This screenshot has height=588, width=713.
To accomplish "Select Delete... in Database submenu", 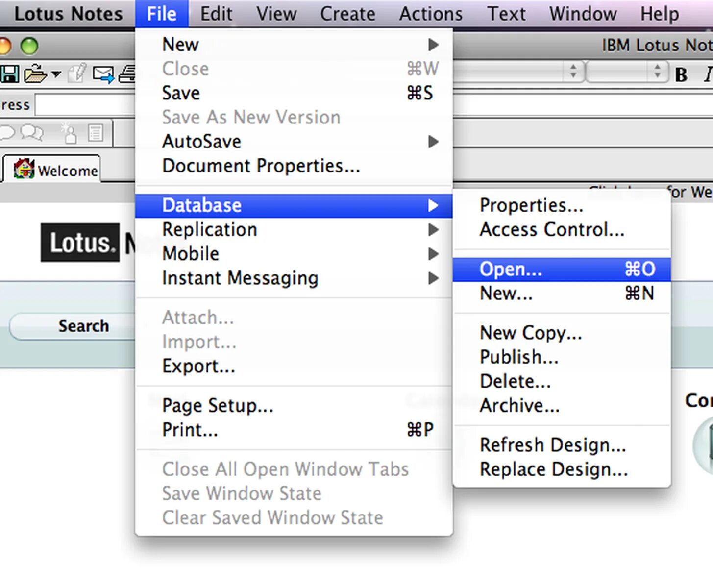I will pyautogui.click(x=562, y=382).
